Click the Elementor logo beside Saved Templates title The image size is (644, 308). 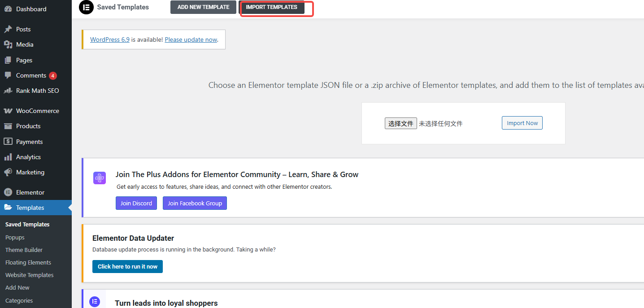86,7
